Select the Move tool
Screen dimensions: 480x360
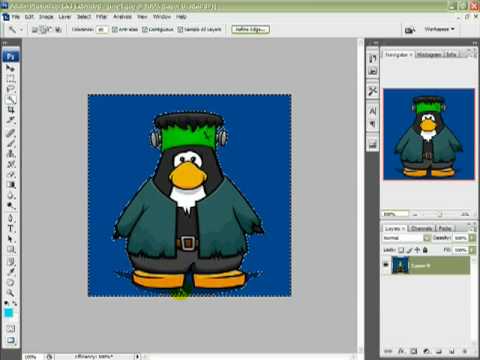click(10, 68)
